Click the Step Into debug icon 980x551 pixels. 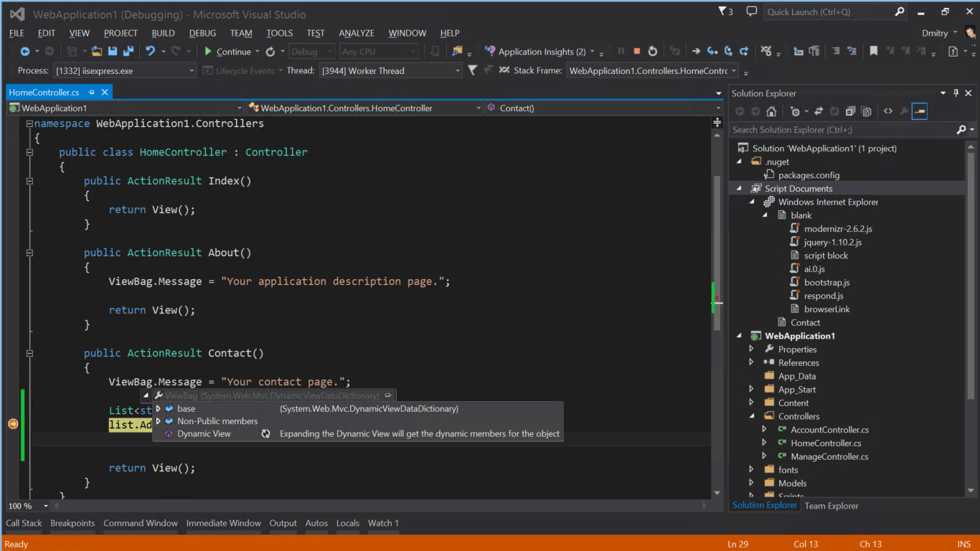(x=712, y=52)
